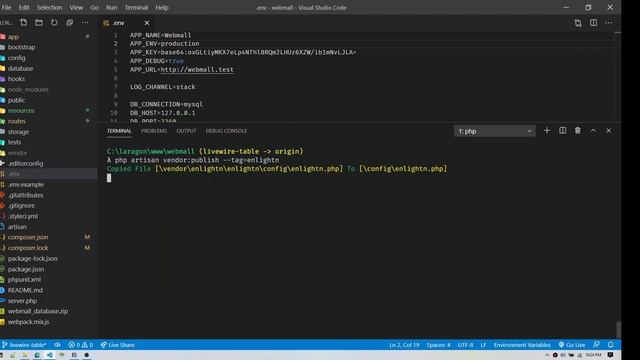Expand the resources folder
640x360 pixels.
pos(48,111)
